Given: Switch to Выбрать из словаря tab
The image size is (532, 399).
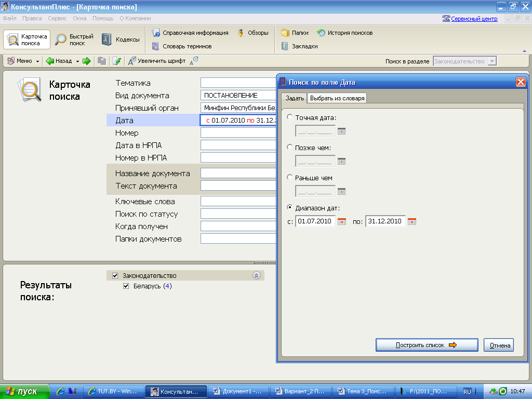Looking at the screenshot, I should tap(337, 98).
